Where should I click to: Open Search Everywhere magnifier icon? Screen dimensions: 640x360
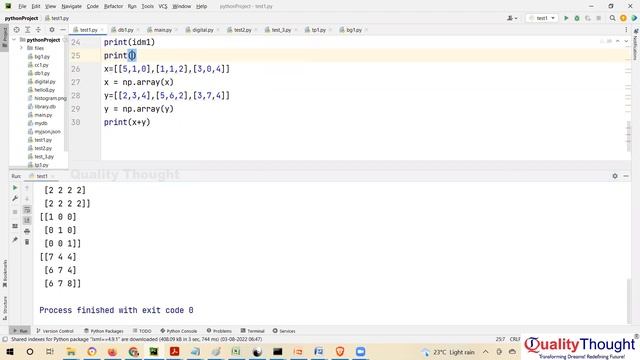[x=612, y=18]
